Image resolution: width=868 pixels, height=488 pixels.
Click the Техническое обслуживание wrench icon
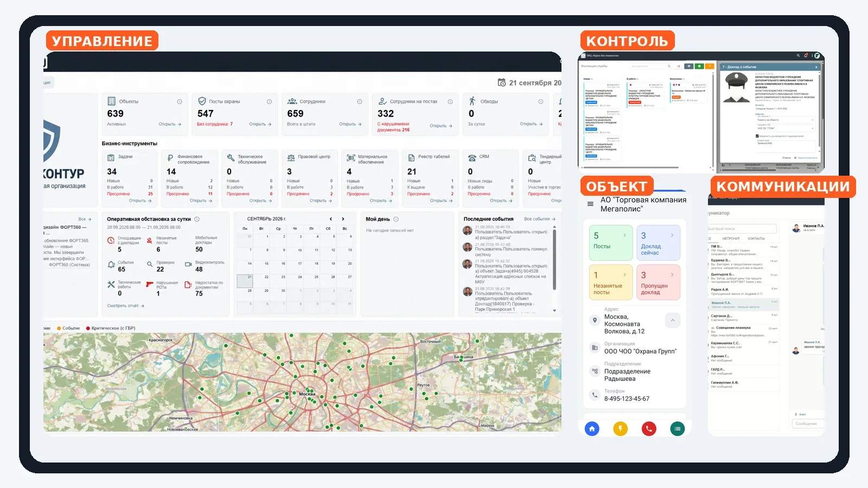tap(231, 157)
